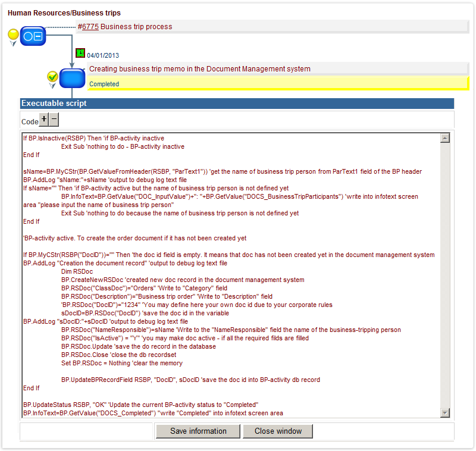Viewport: 476px width, 451px height.
Task: Click the yellow status bulb beside process #6775
Action: click(x=13, y=35)
